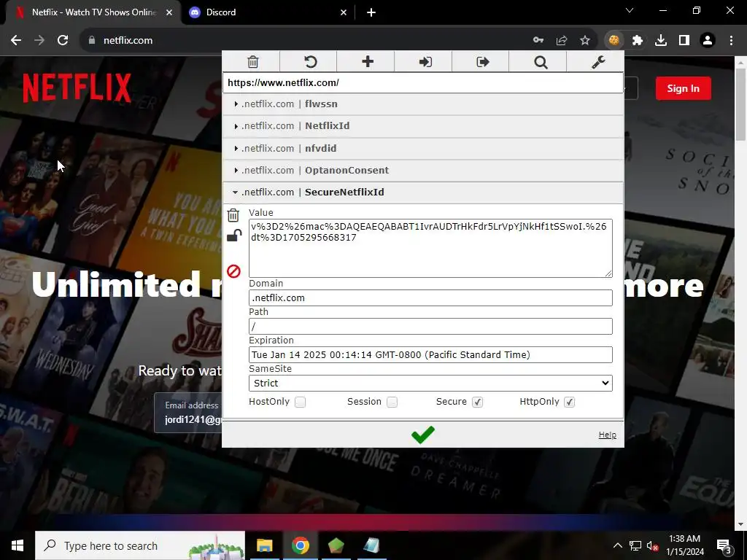Toggle read-only padlock on SecureNetflixId cookie

(x=233, y=236)
